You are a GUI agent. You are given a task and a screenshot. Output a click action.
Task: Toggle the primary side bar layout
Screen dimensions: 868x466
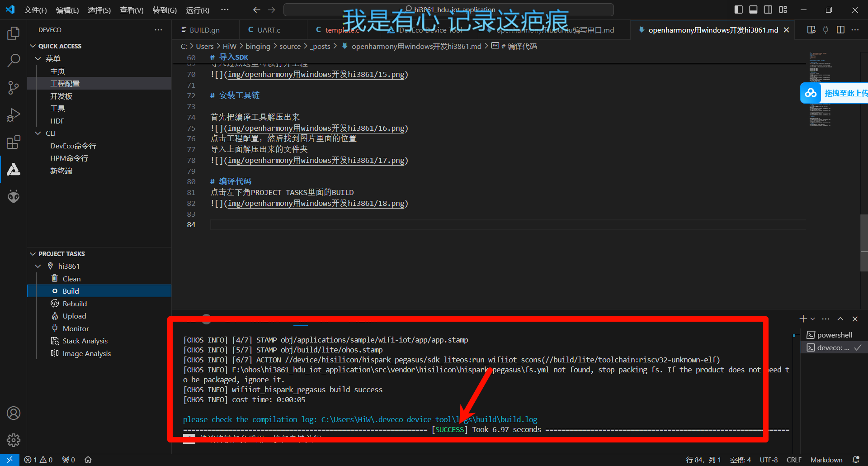[x=739, y=10]
